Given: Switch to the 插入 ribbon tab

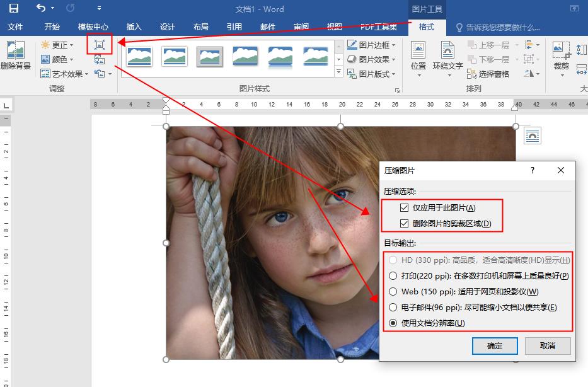Looking at the screenshot, I should click(x=134, y=26).
